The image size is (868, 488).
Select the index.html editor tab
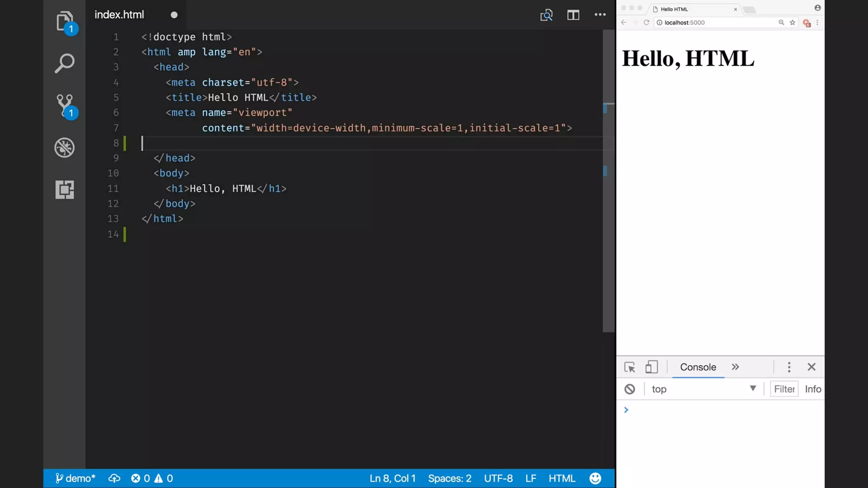(120, 15)
